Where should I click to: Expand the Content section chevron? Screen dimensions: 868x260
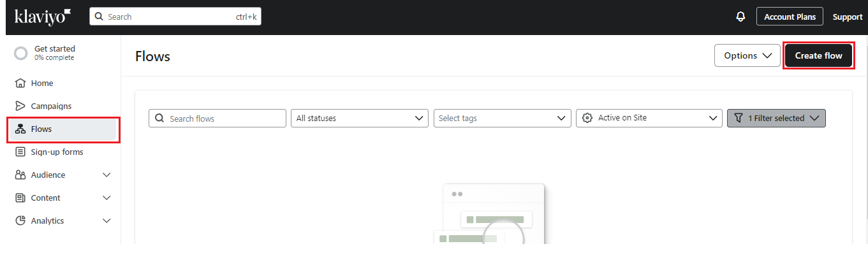click(107, 198)
